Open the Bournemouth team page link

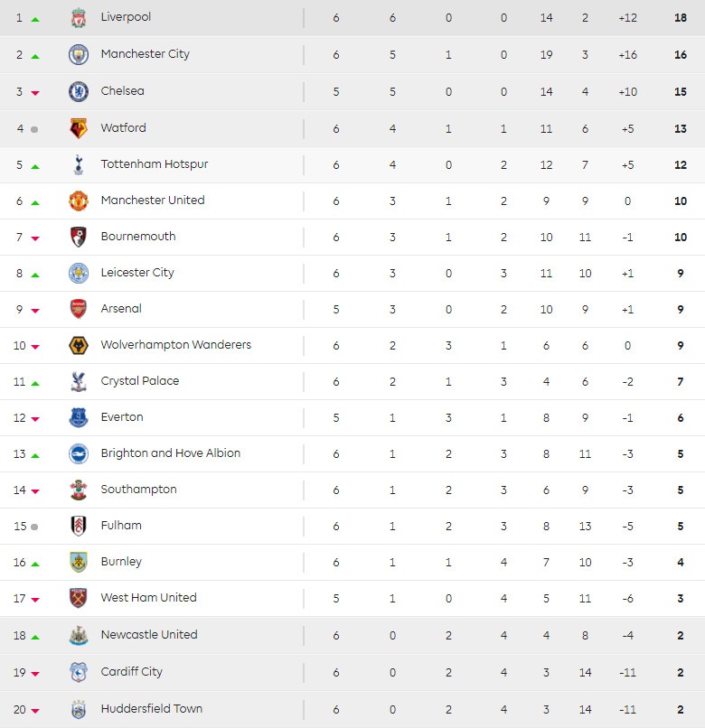[138, 237]
